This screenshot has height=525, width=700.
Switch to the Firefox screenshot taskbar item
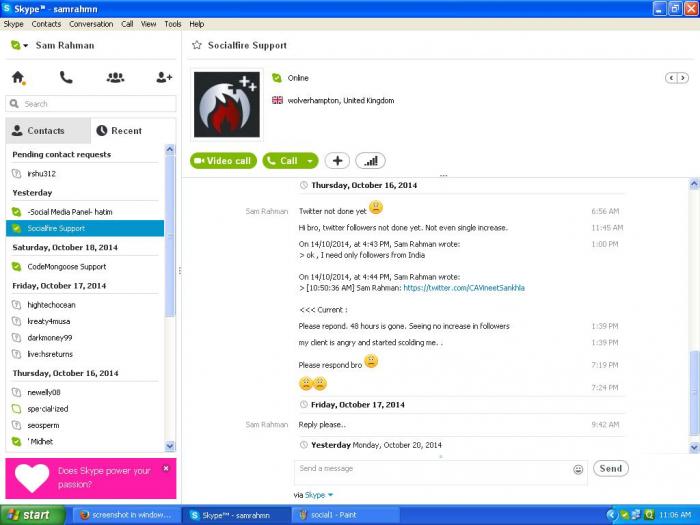(x=126, y=515)
